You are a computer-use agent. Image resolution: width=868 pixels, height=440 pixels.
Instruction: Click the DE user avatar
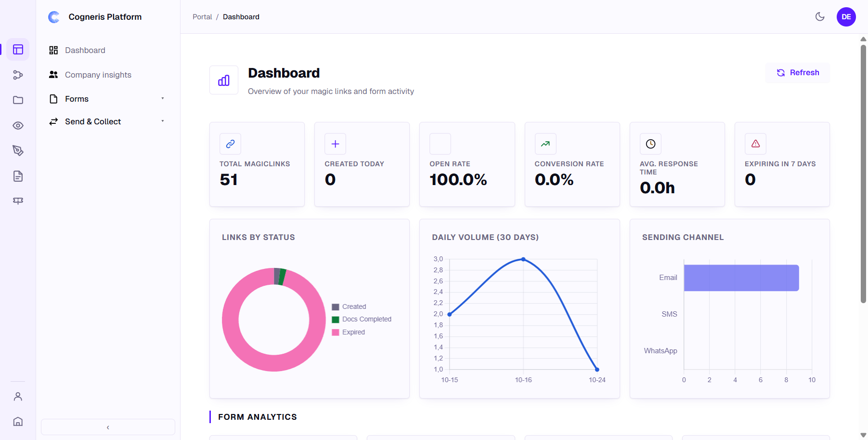[x=846, y=17]
